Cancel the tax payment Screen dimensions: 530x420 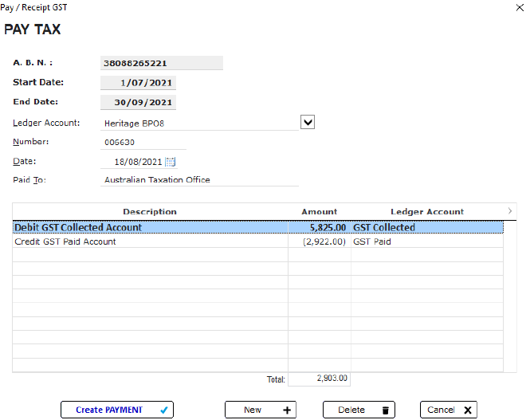click(x=449, y=410)
